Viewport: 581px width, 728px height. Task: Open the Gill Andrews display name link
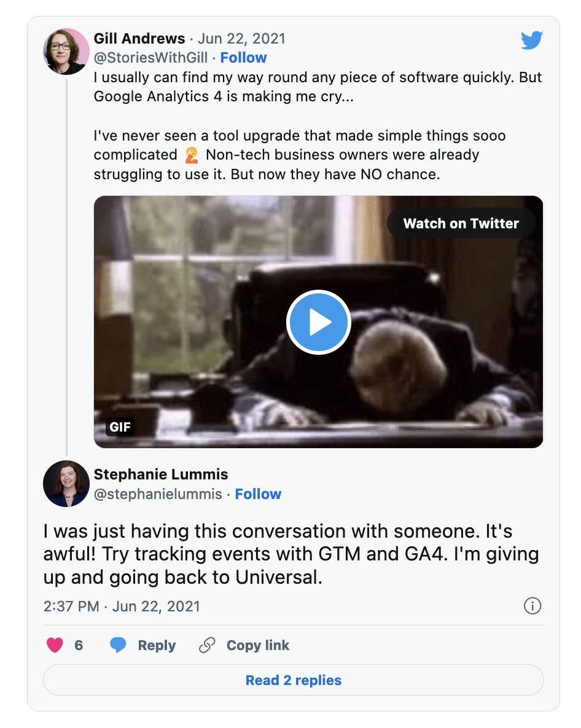[x=139, y=39]
